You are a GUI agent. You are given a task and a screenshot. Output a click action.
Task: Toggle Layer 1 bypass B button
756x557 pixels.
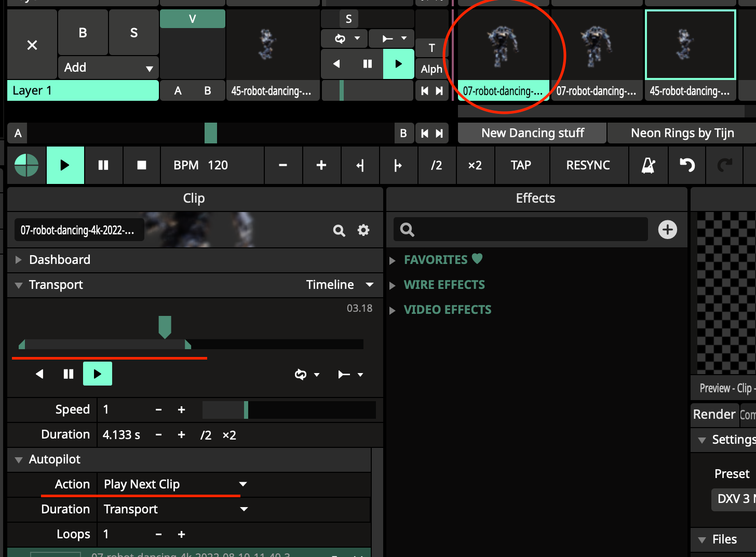click(x=83, y=33)
